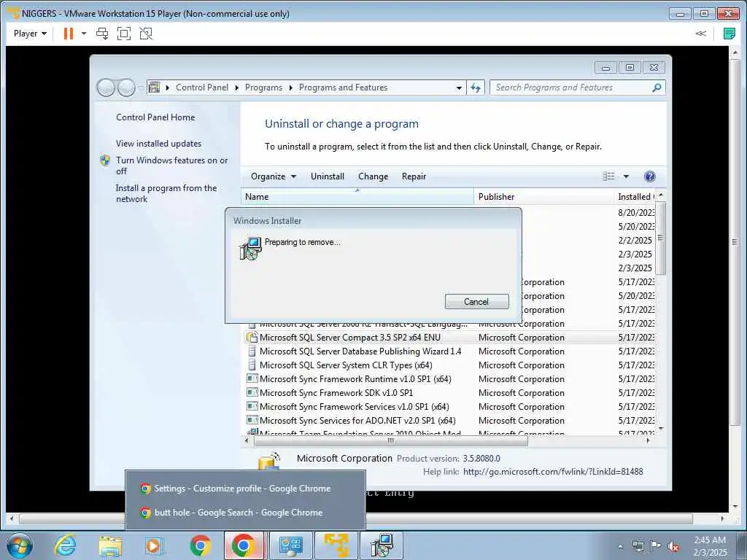Pause the virtual machine in VMware toolbar
The image size is (747, 560).
click(x=69, y=34)
